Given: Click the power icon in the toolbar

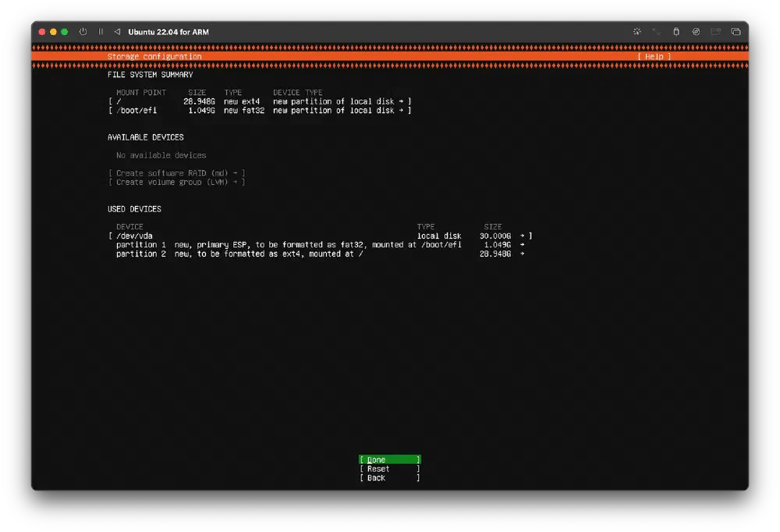Looking at the screenshot, I should (x=82, y=32).
